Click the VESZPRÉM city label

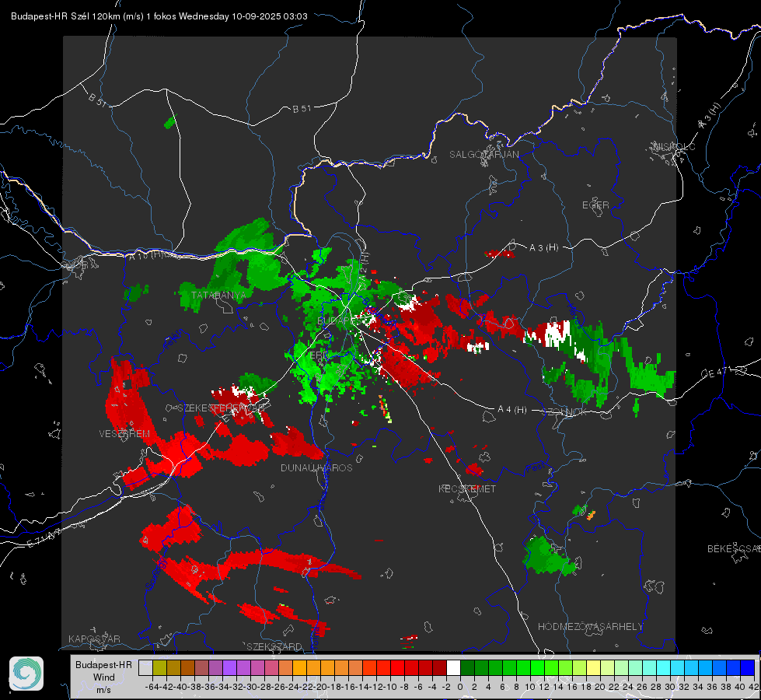124,433
